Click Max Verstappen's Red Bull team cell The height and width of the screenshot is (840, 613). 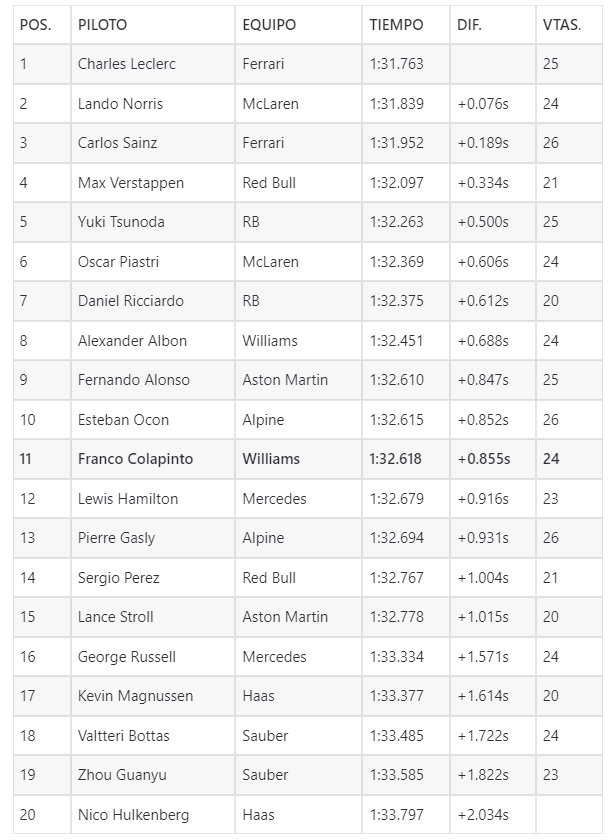click(x=298, y=183)
